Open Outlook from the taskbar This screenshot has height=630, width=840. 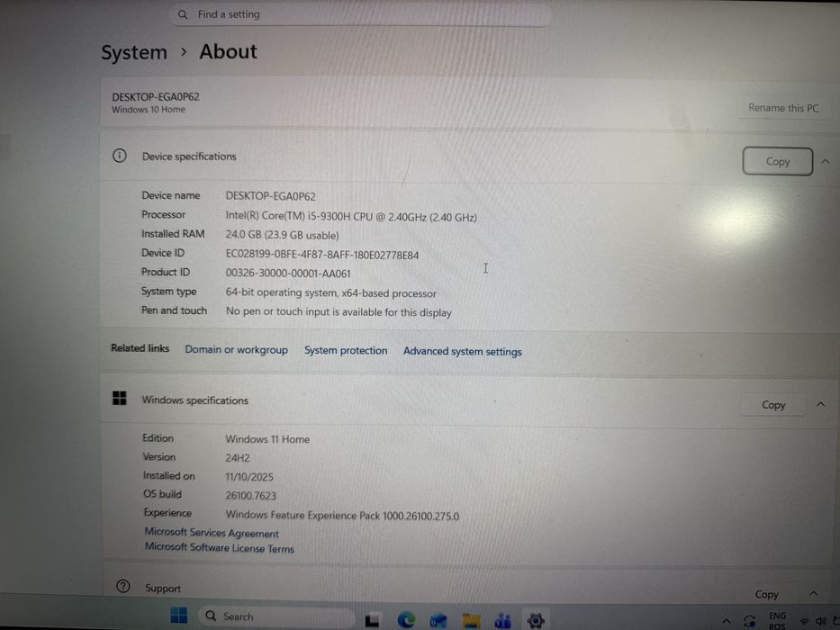pyautogui.click(x=438, y=620)
